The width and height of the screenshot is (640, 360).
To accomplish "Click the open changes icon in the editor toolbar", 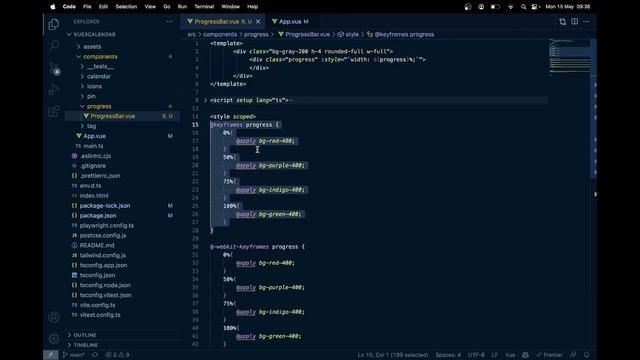I will pyautogui.click(x=562, y=22).
